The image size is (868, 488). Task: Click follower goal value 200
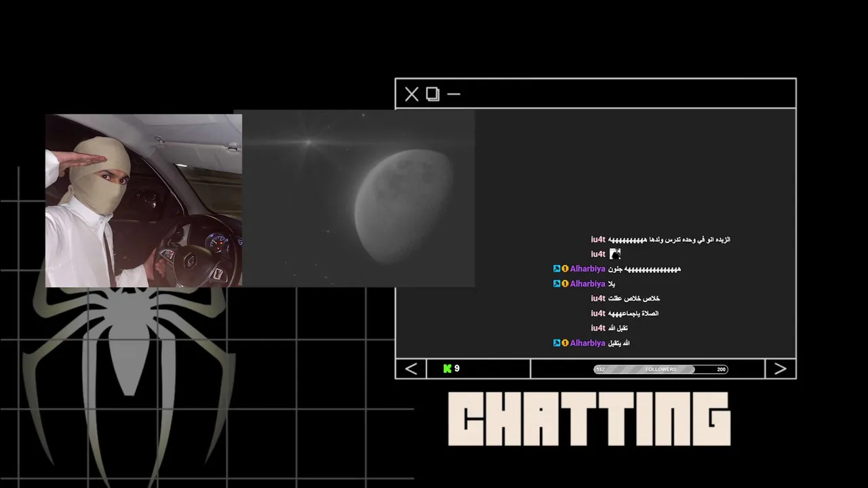click(721, 369)
